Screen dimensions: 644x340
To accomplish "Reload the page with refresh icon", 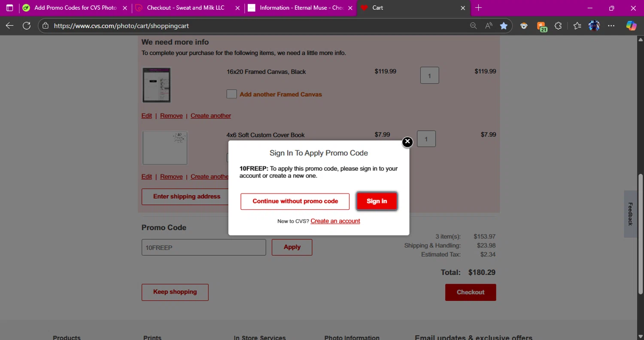I will click(x=27, y=26).
